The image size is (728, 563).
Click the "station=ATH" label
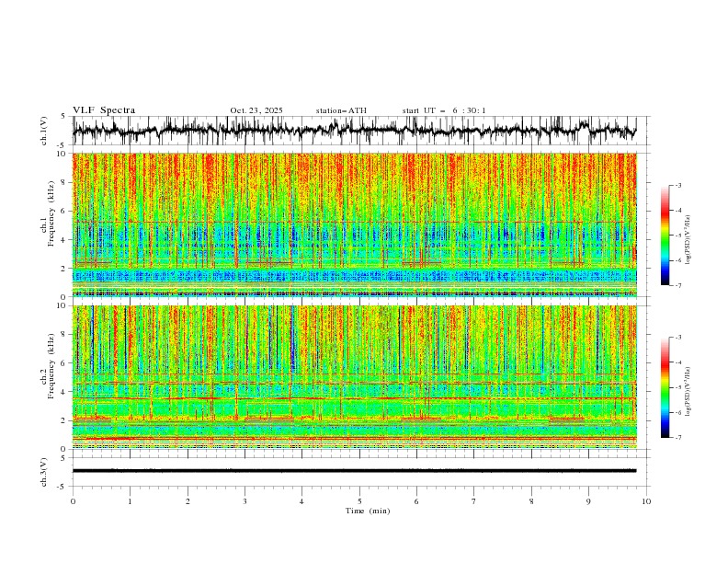341,110
